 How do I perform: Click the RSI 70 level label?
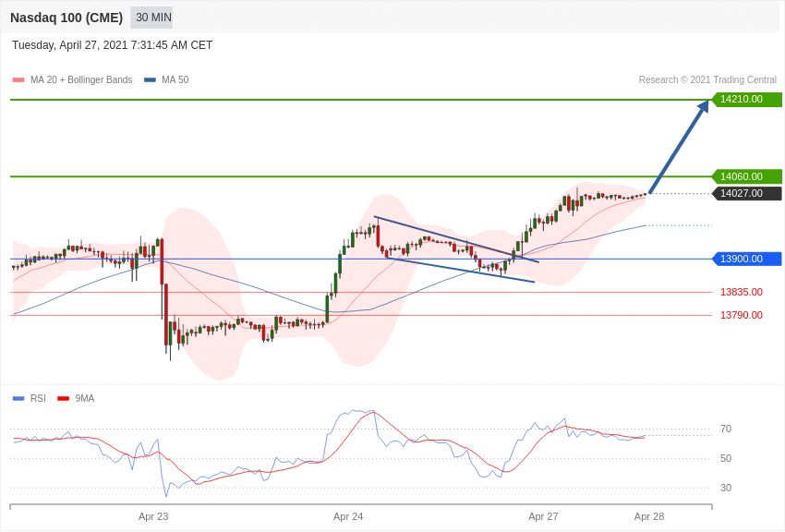coord(726,429)
